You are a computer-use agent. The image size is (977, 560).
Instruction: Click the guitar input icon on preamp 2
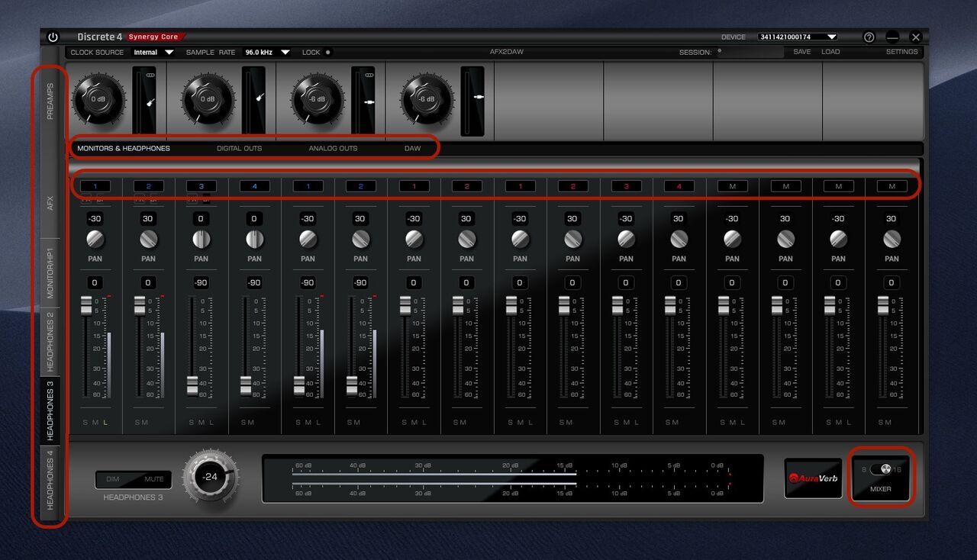259,98
